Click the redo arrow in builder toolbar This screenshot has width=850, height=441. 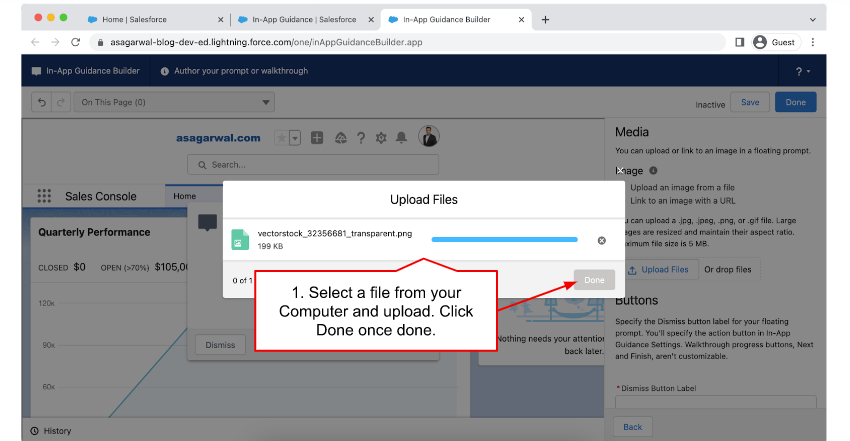61,102
